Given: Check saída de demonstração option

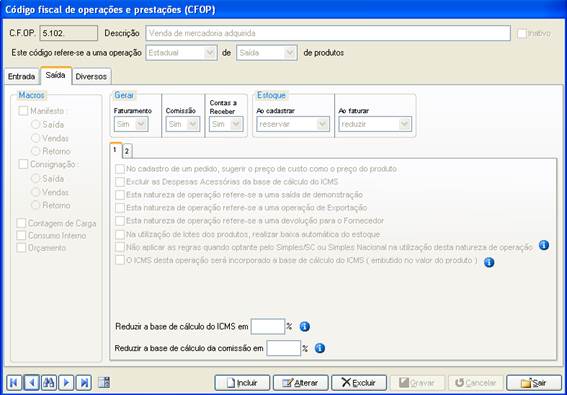Looking at the screenshot, I should tap(120, 195).
